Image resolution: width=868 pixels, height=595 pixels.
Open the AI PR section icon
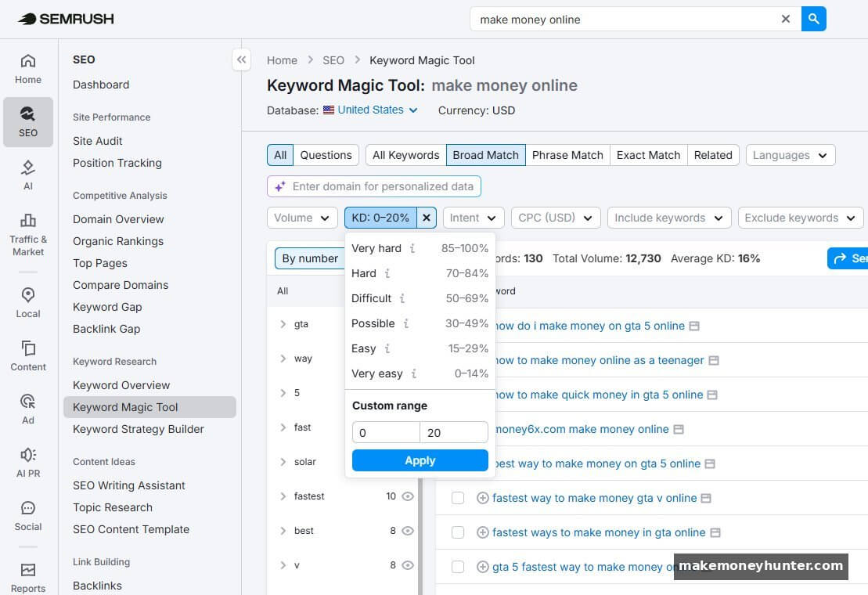coord(28,462)
